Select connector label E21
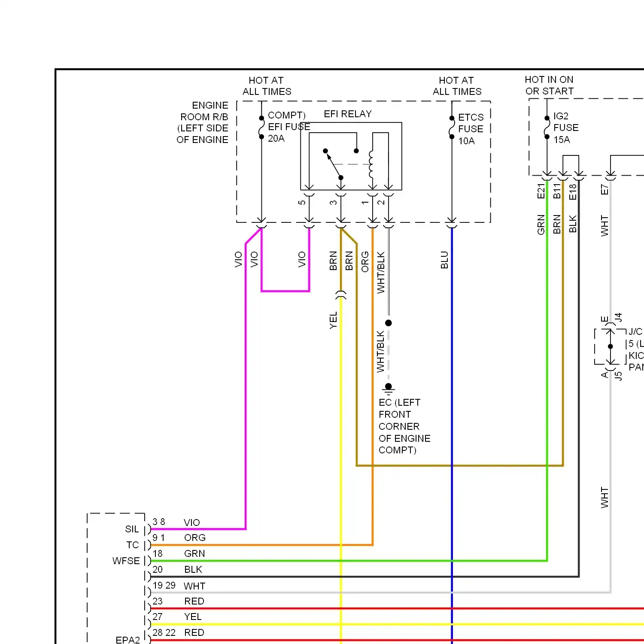Screen dimensions: 644x644 541,191
